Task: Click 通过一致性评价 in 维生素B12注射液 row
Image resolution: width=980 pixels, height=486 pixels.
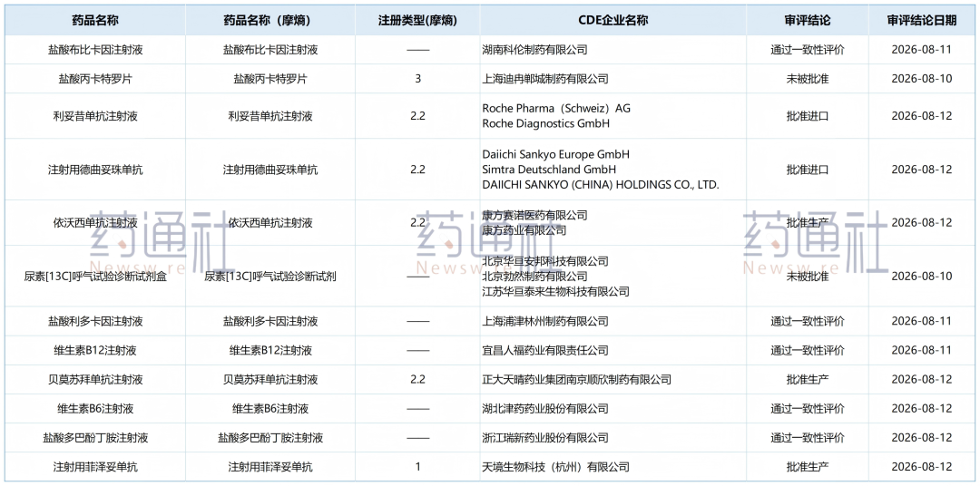Action: (808, 350)
